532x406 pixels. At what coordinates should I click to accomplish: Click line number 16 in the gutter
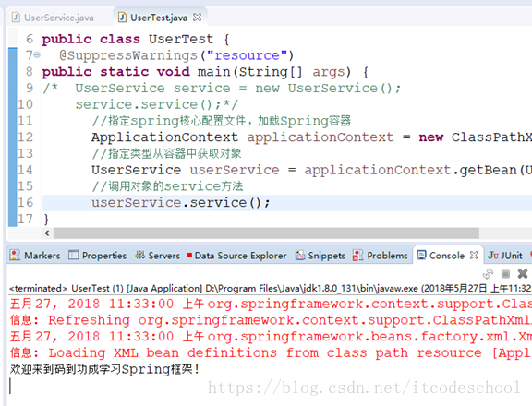pos(25,203)
